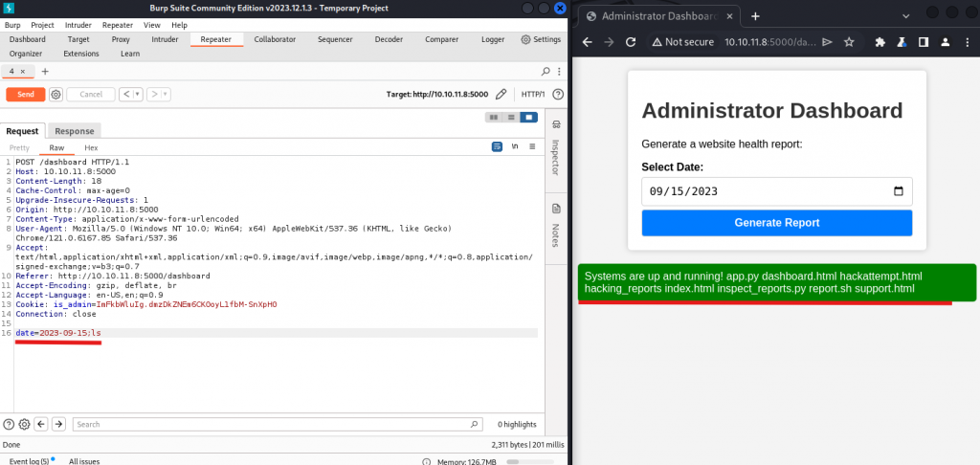Toggle show non-printable characters \n icon
Screen dimensions: 980x465
point(515,147)
